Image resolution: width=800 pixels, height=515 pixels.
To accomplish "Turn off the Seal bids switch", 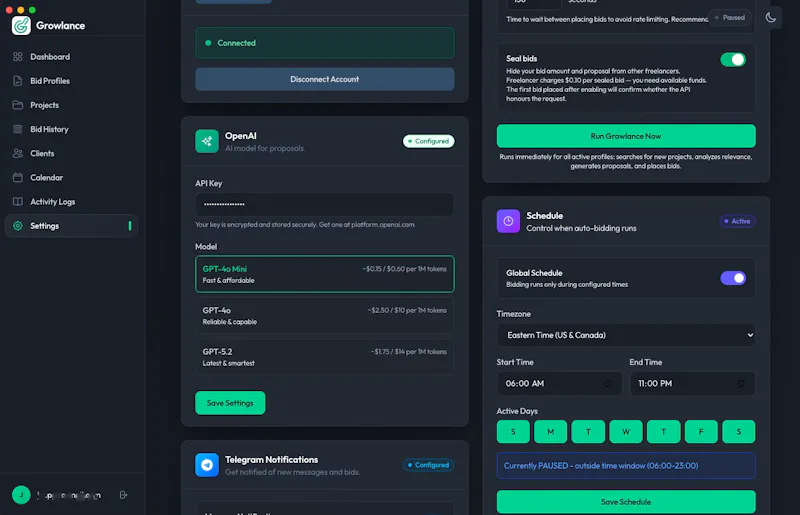I will pos(733,60).
